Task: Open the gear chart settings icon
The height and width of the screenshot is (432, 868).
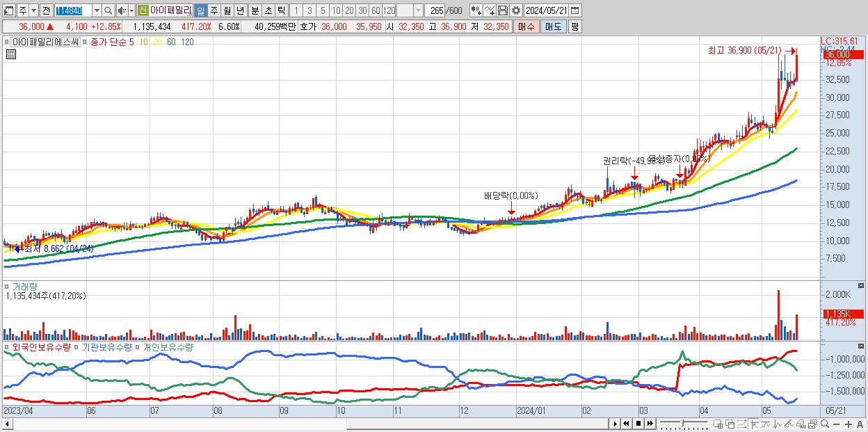Action: coord(516,10)
